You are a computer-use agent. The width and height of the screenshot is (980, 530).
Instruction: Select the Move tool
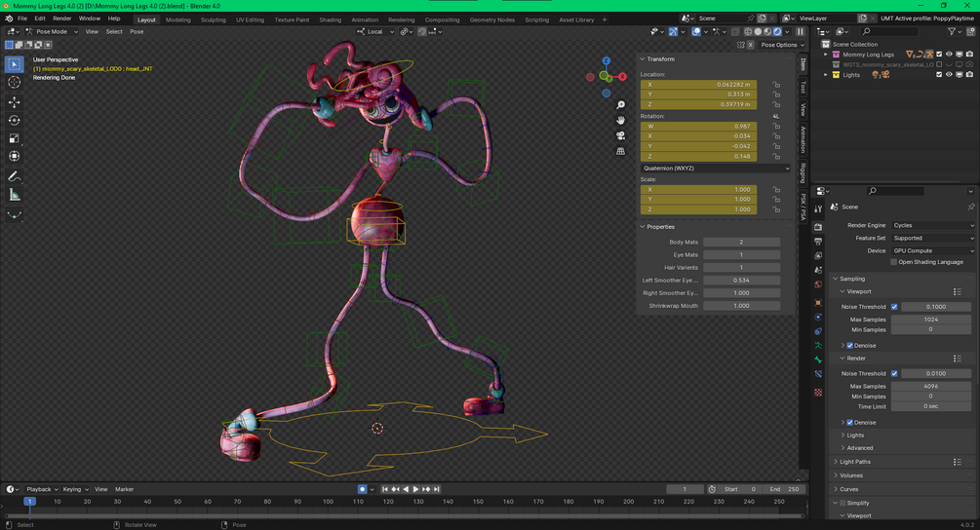pos(15,101)
